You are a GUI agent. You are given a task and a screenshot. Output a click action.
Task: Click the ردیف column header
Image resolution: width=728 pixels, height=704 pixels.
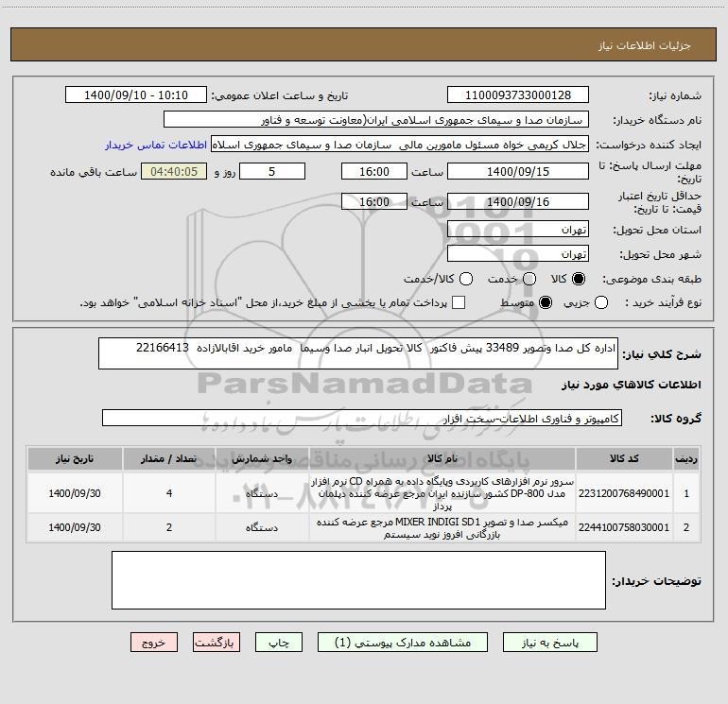pyautogui.click(x=686, y=458)
